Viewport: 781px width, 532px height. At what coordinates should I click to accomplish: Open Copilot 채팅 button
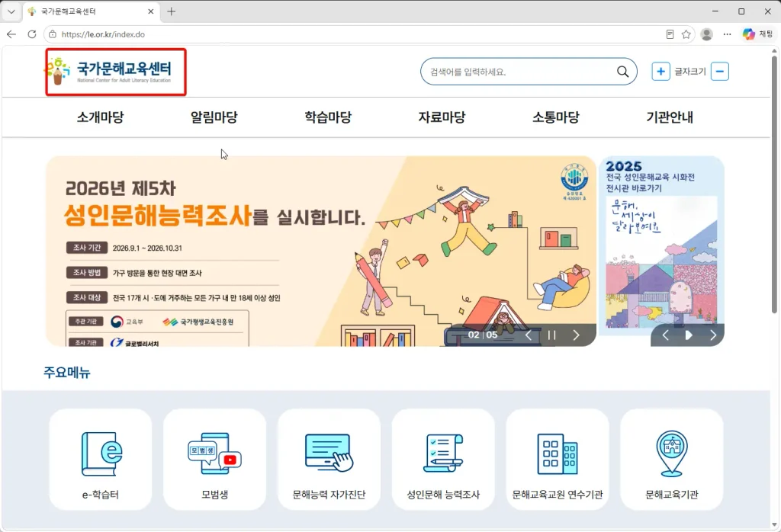click(x=757, y=34)
